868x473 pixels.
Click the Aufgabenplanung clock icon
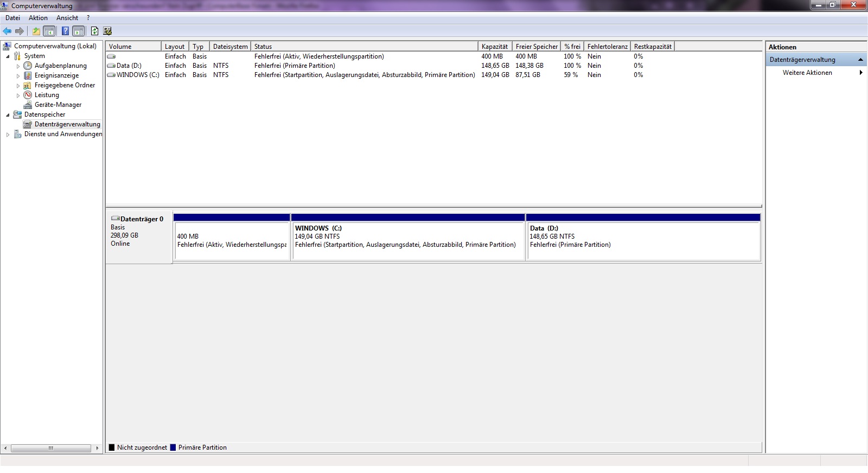[x=28, y=66]
